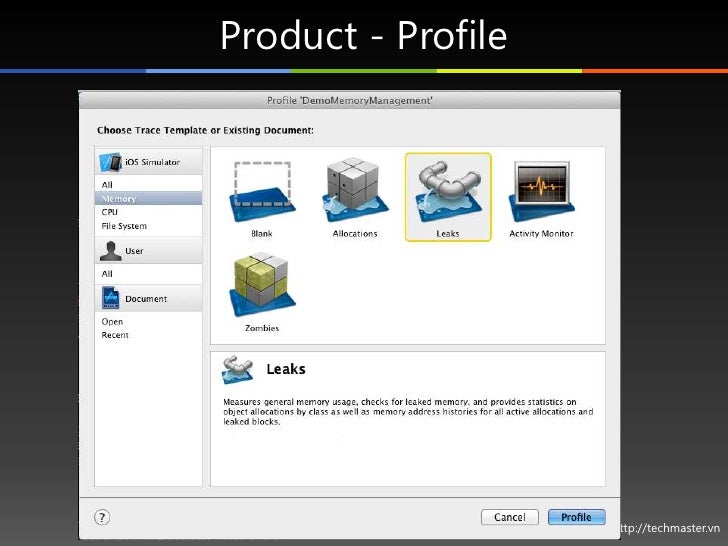This screenshot has height=546, width=728.
Task: Pick the Activity Monitor template icon
Action: coord(541,191)
